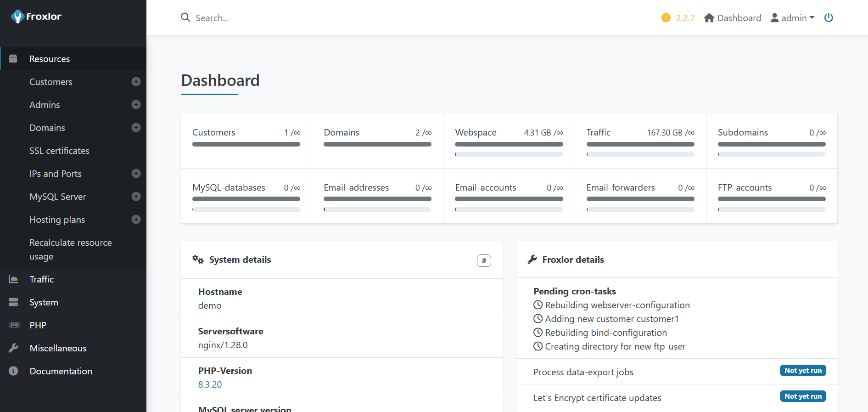Screen dimensions: 868x412
Task: Click the search magnifier icon
Action: click(185, 17)
